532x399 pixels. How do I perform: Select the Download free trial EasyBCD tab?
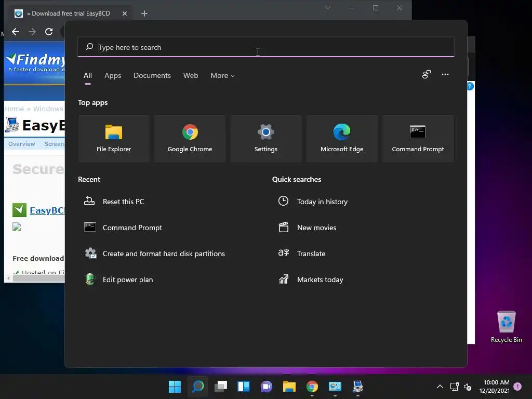tap(71, 14)
